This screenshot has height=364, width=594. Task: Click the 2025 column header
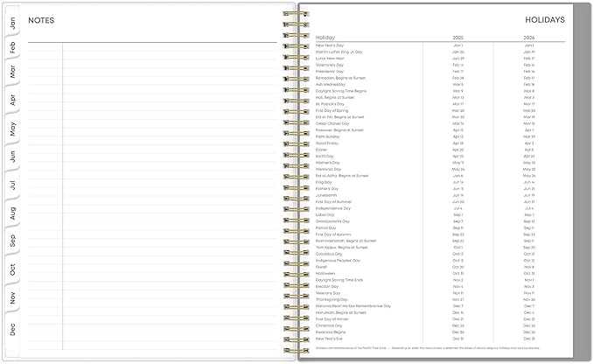click(458, 38)
